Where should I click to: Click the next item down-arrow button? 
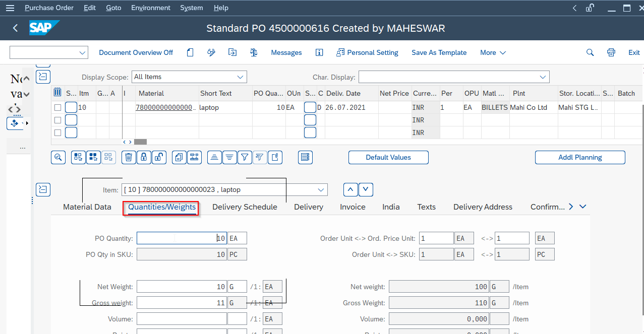(366, 189)
